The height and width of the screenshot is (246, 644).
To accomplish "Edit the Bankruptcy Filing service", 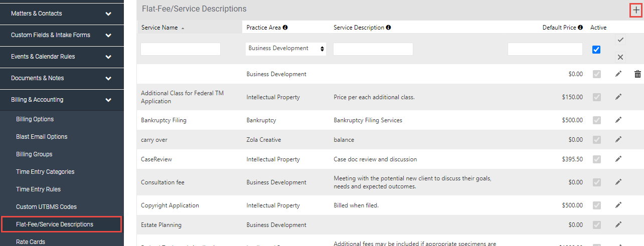I will coord(618,120).
